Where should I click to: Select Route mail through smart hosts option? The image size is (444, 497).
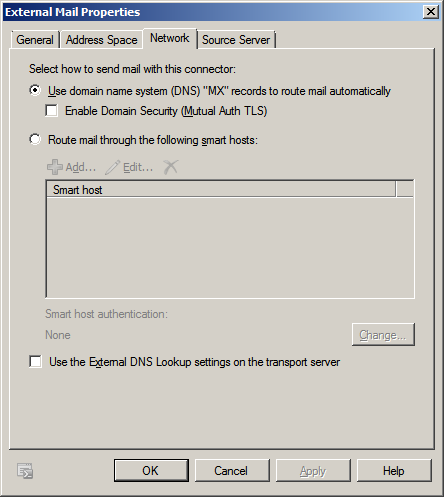pyautogui.click(x=35, y=139)
